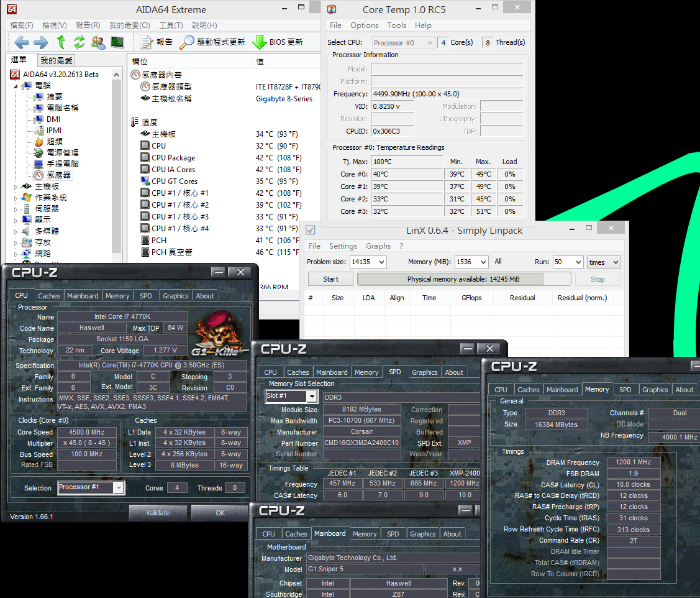The image size is (700, 598).
Task: Click the driver update magnifier icon
Action: click(x=186, y=42)
